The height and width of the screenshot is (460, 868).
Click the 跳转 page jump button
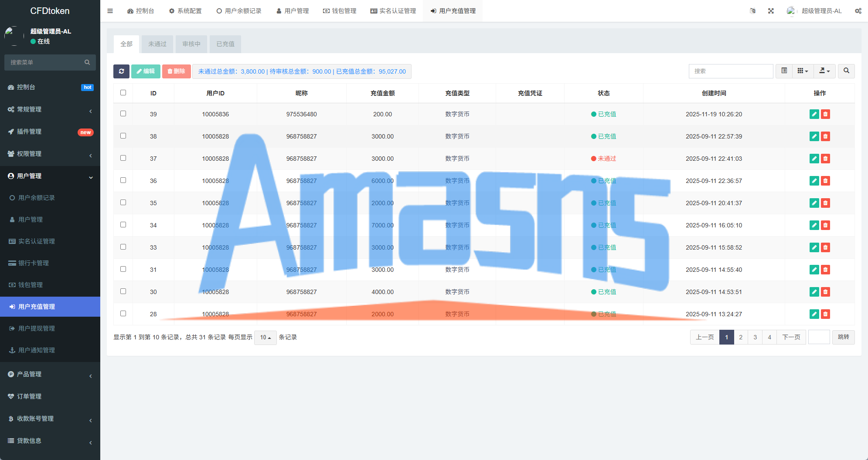(844, 337)
